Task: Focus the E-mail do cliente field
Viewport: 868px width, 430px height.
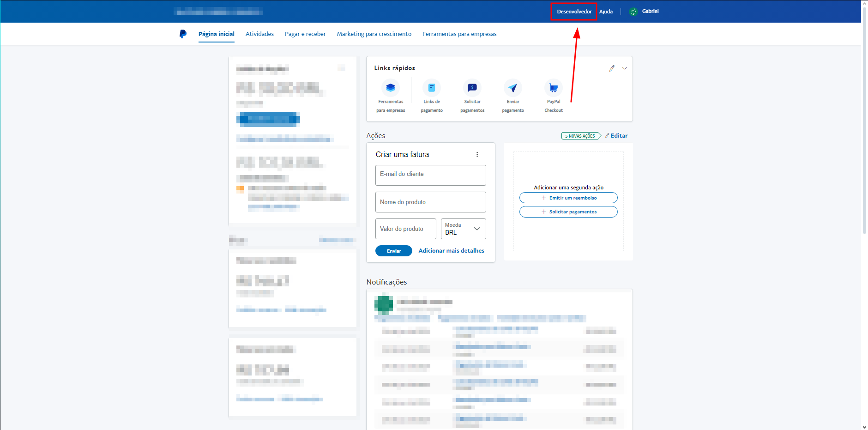Action: [x=431, y=175]
